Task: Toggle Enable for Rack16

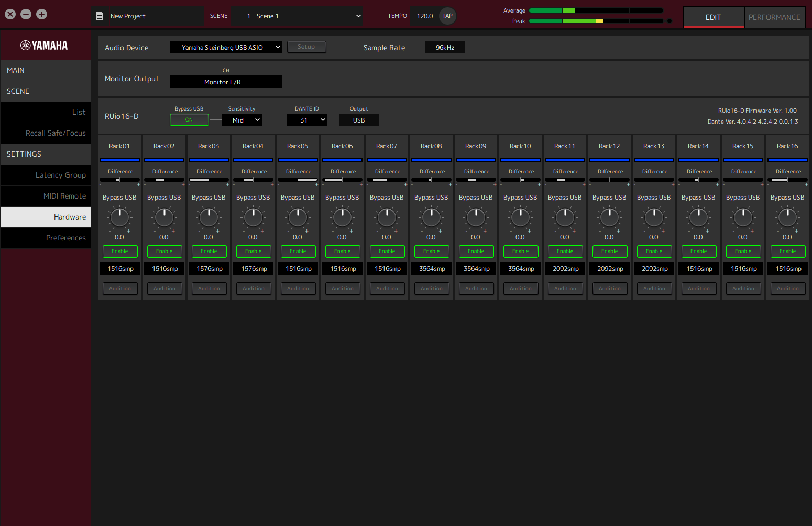Action: [x=788, y=251]
